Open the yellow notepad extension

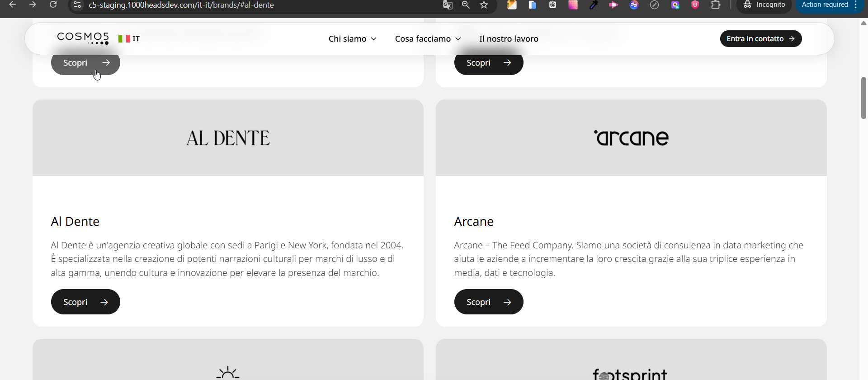click(x=512, y=5)
